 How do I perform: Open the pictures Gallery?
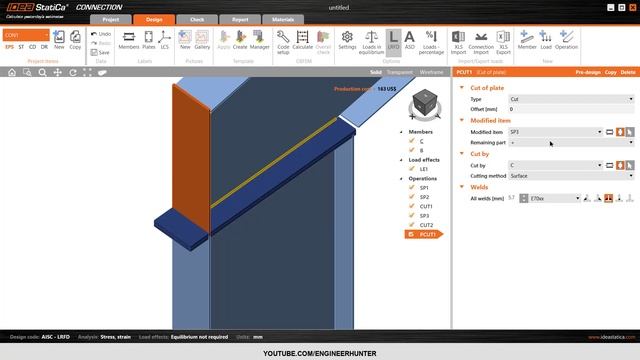[202, 40]
